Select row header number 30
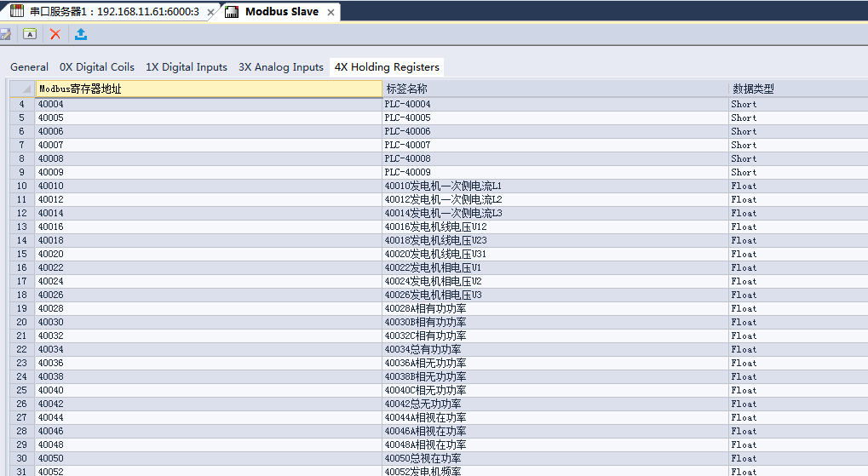This screenshot has height=476, width=868. point(22,458)
